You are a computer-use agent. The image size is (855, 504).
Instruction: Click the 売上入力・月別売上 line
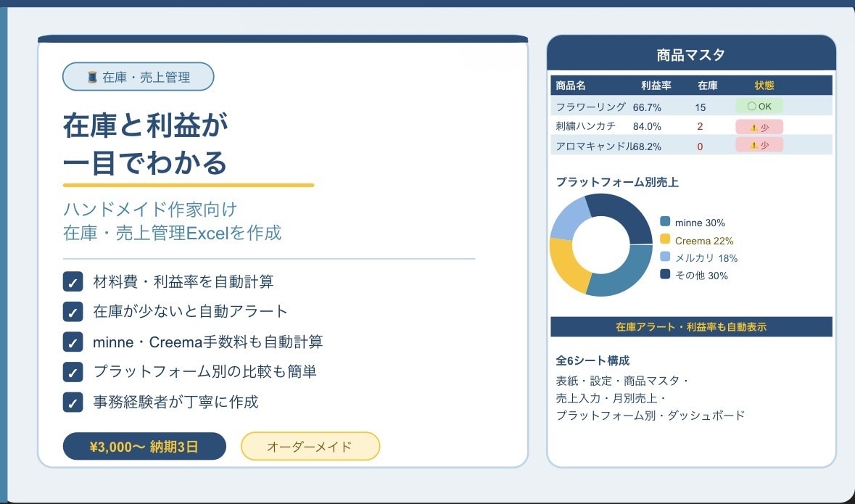pyautogui.click(x=611, y=398)
